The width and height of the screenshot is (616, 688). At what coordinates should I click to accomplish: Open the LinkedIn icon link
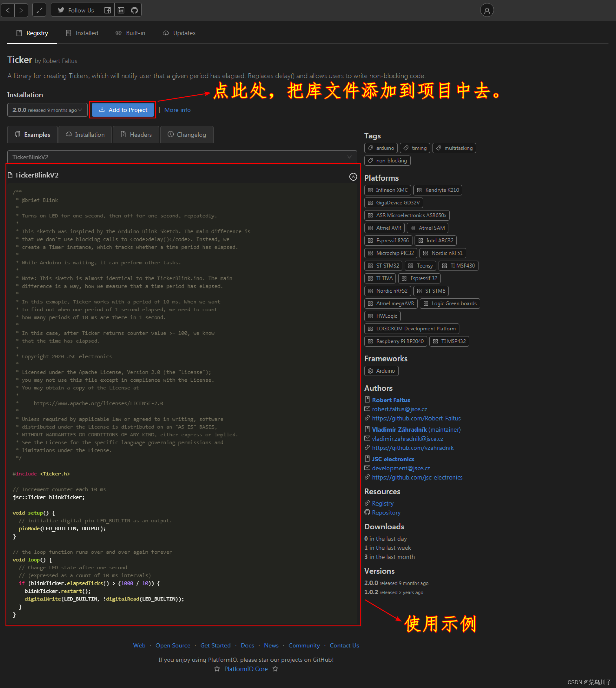pyautogui.click(x=121, y=10)
